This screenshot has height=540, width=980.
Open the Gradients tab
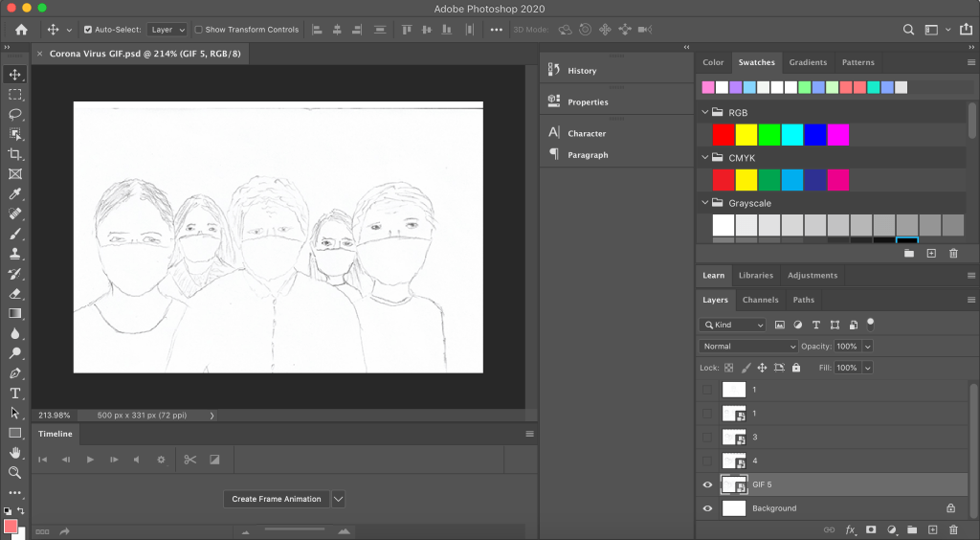click(808, 62)
